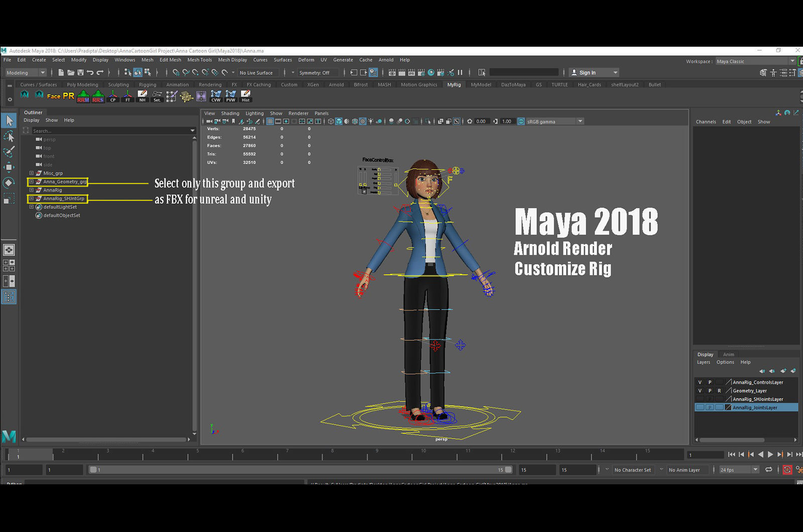Toggle V visibility of Geometry_Layer
Screen dimensions: 803x532
click(700, 391)
